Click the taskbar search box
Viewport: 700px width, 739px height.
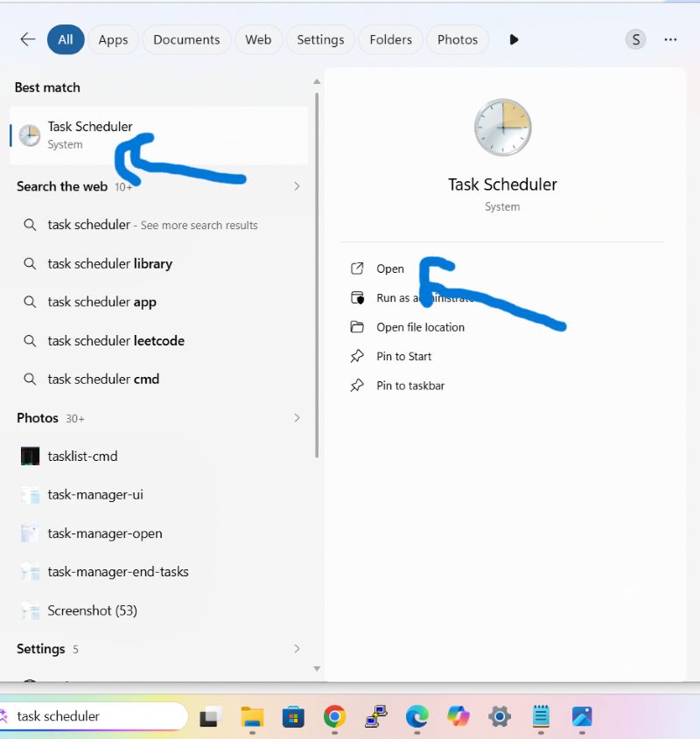pos(94,716)
